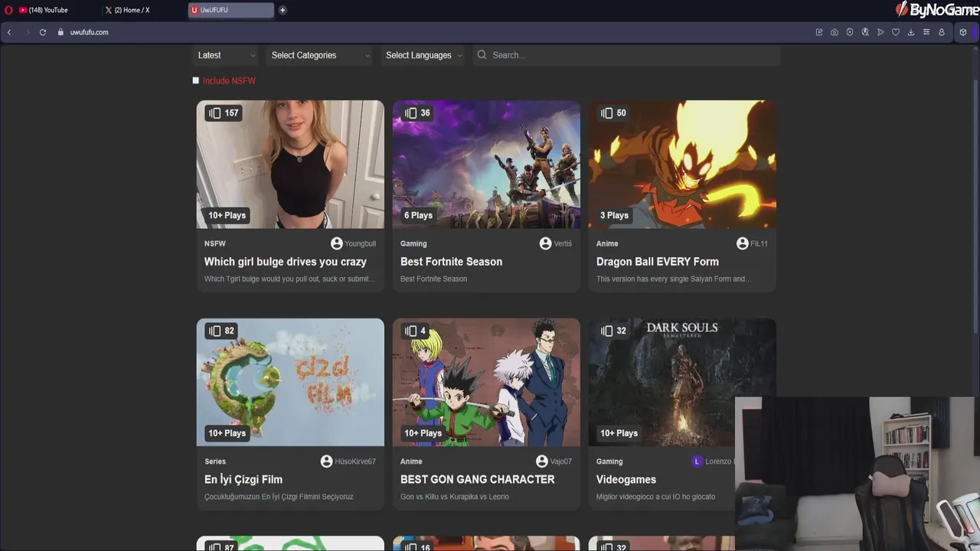Click the Series category label
This screenshot has height=551, width=980.
(x=215, y=461)
